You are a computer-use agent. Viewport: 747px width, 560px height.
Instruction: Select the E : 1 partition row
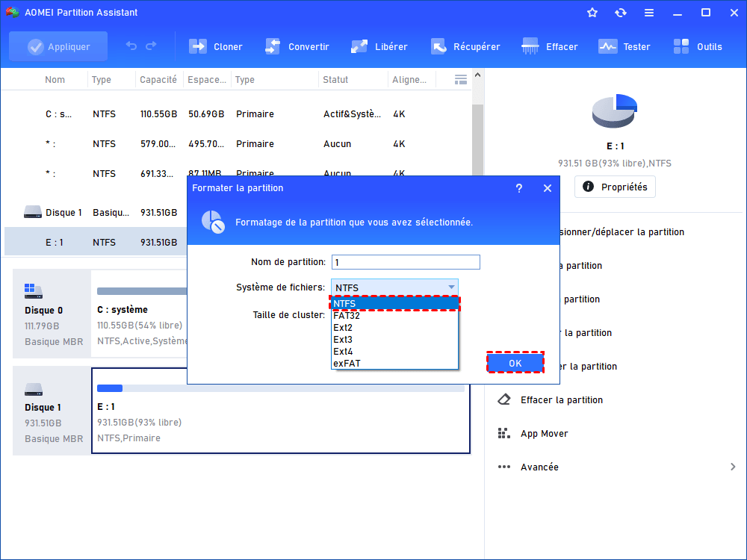coord(96,243)
